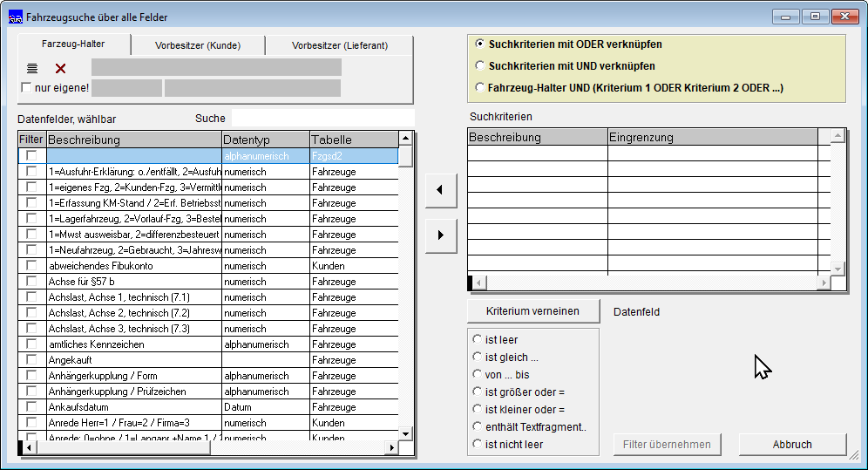Click Datenfelder 'Beschreibung' column header
868x470 pixels.
(134, 140)
